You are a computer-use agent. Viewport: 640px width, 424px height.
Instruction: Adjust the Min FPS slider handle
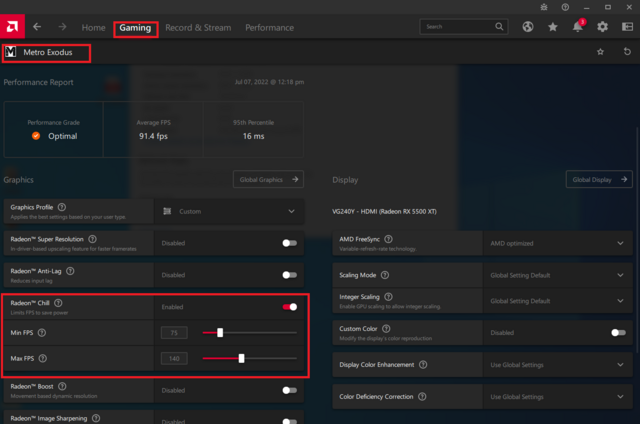(x=220, y=333)
